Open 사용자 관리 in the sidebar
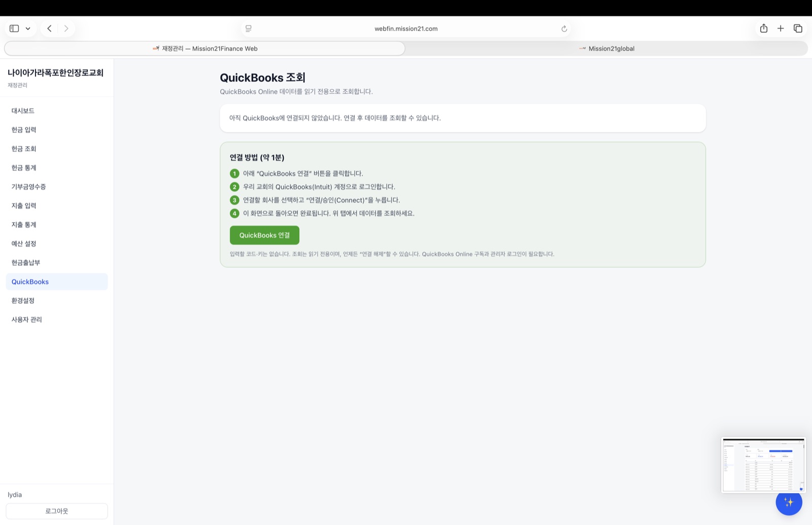 (x=57, y=320)
